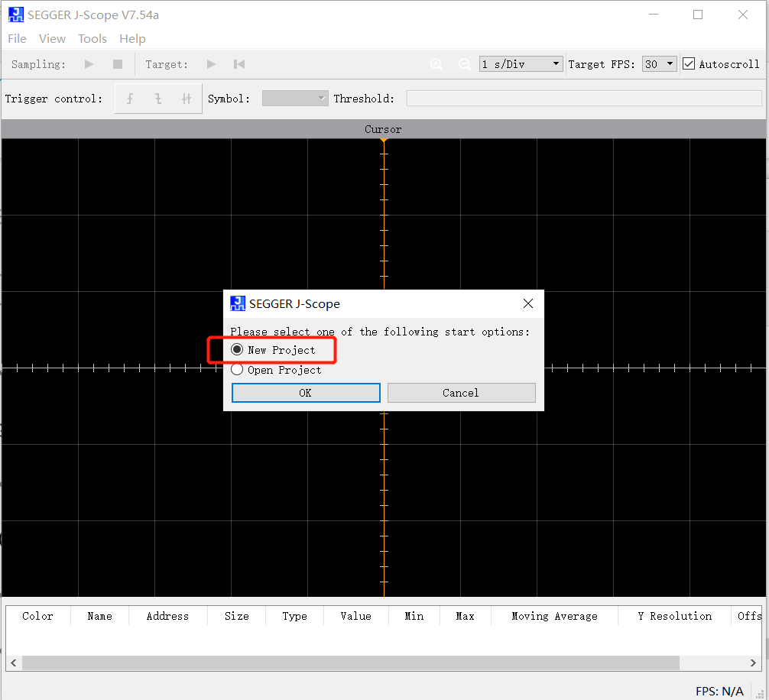The width and height of the screenshot is (769, 700).
Task: Click the Threshold input field
Action: coord(584,99)
